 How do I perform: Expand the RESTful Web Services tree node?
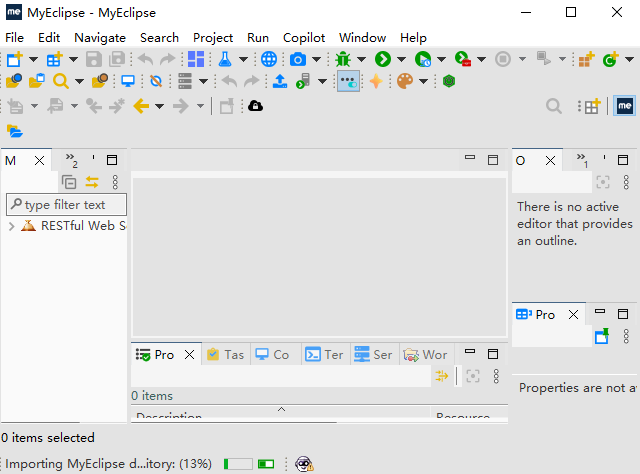[x=11, y=226]
